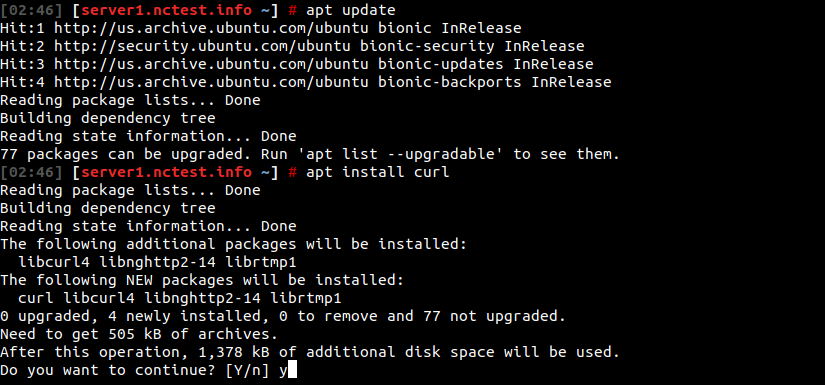The height and width of the screenshot is (385, 825).
Task: Click the '77 packages can be upgraded' line
Action: point(310,154)
